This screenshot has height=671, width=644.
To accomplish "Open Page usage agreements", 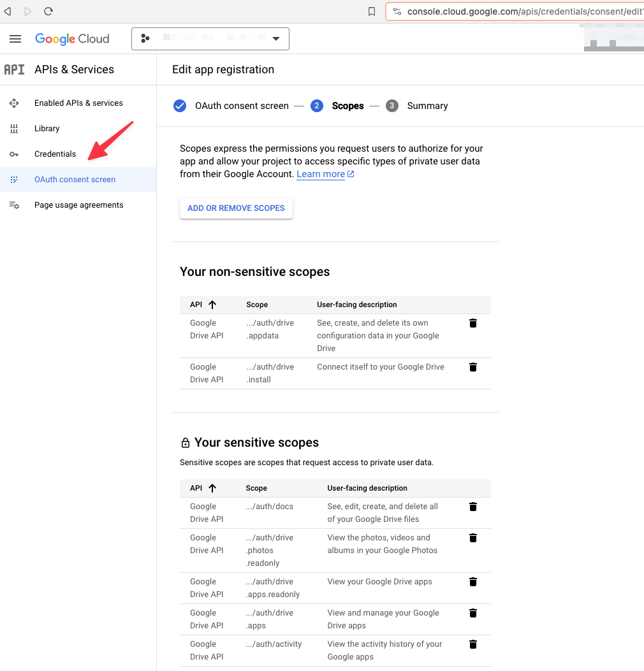I will [78, 205].
